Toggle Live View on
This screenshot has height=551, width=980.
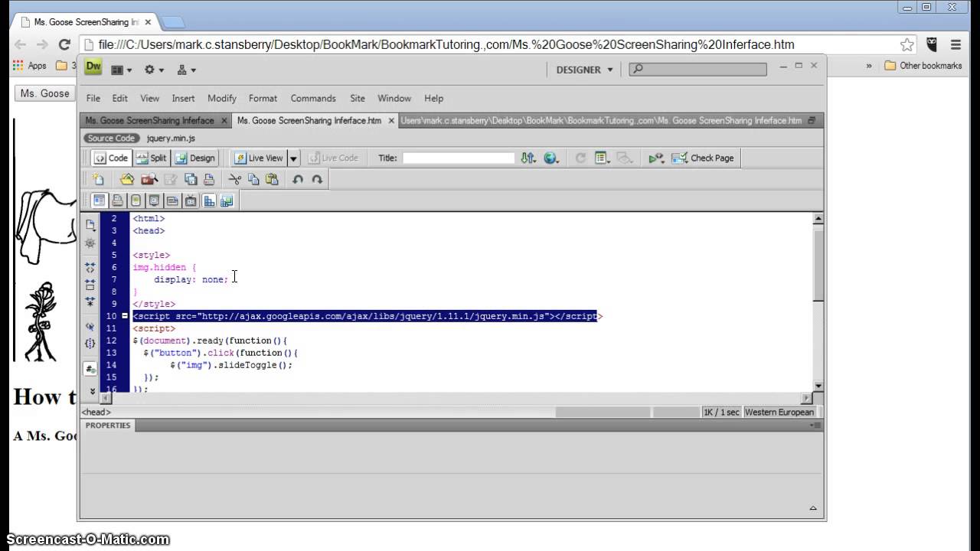coord(259,158)
